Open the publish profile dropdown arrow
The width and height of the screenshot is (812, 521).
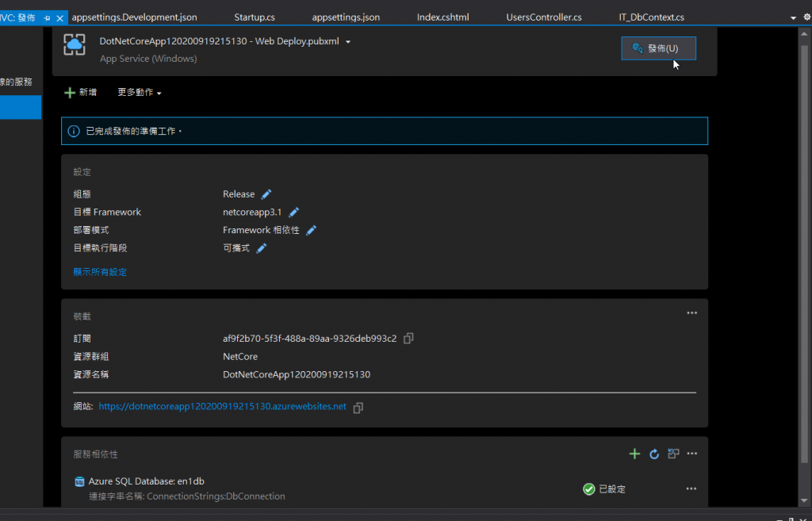pyautogui.click(x=348, y=42)
